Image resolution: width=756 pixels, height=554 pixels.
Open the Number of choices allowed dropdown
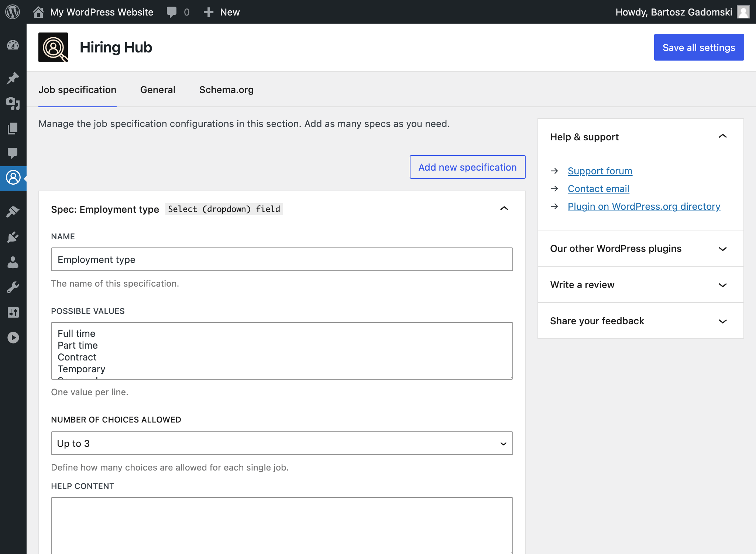pos(282,443)
